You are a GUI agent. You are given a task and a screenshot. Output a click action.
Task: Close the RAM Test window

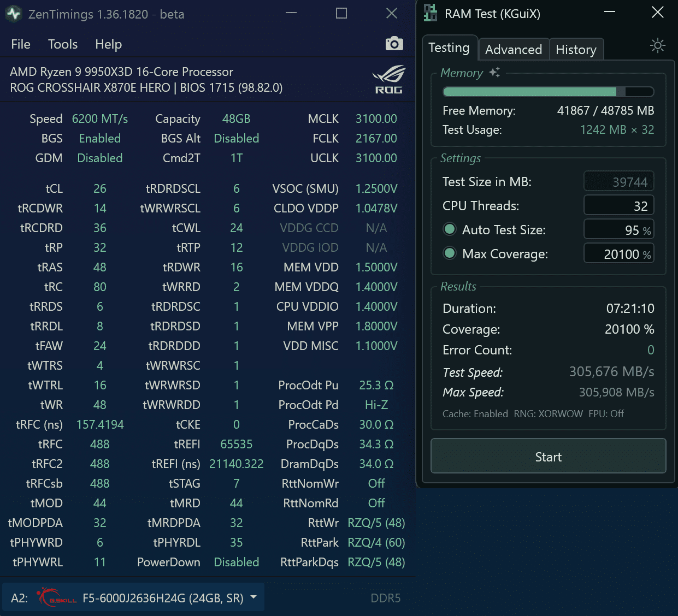point(658,12)
